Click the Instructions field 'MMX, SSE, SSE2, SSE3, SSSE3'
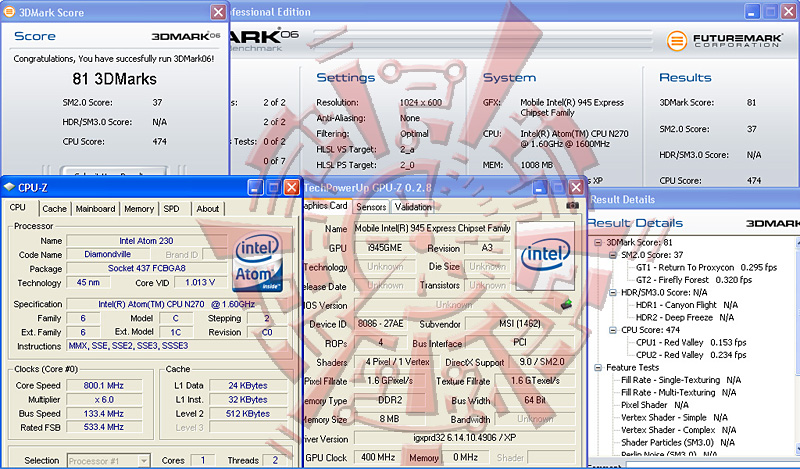Screen dimensions: 800x469 [179, 345]
